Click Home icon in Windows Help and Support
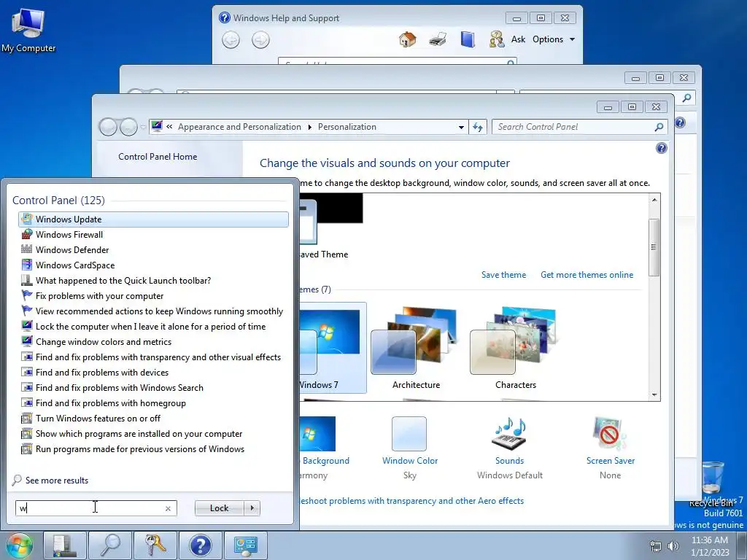747x560 pixels. [x=407, y=39]
